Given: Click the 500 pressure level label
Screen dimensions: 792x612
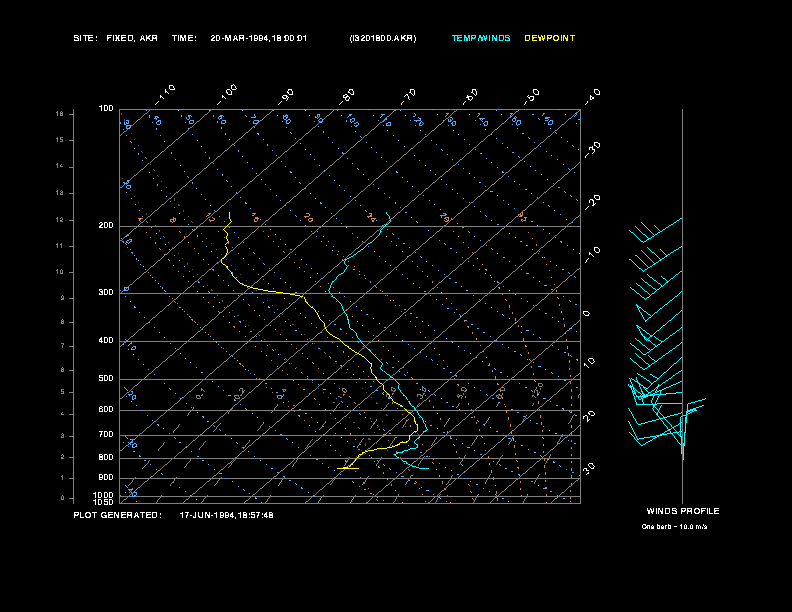Looking at the screenshot, I should coord(106,379).
